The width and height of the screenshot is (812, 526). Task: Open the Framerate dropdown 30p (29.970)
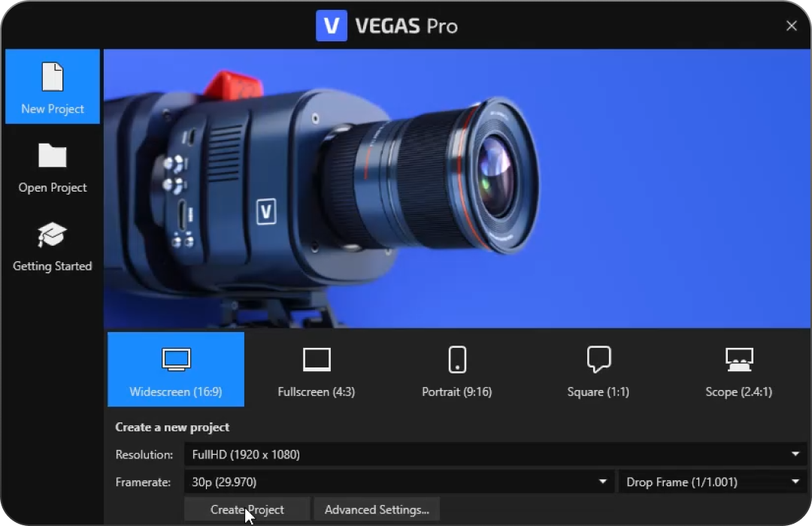[399, 482]
